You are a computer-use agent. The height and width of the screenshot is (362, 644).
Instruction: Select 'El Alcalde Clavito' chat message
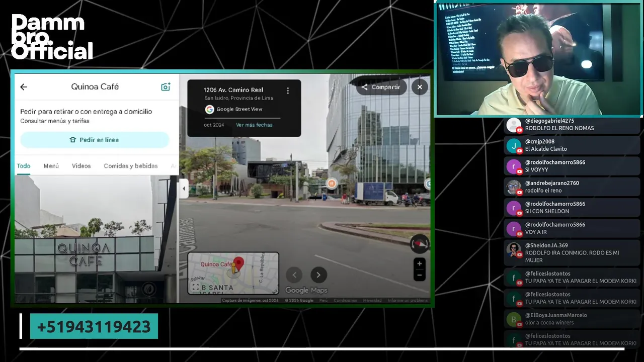(546, 149)
